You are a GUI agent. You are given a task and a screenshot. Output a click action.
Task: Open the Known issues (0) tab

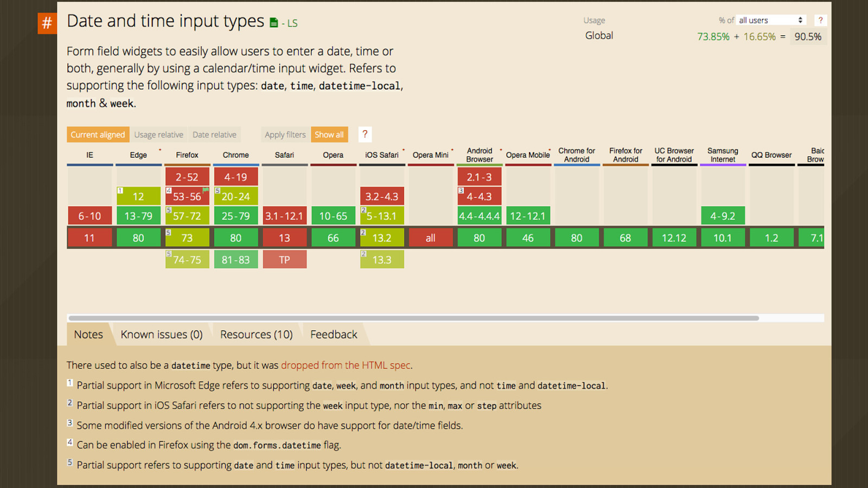162,335
